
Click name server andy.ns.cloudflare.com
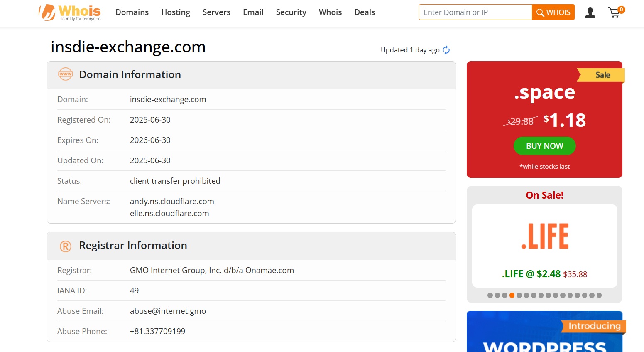pyautogui.click(x=172, y=201)
